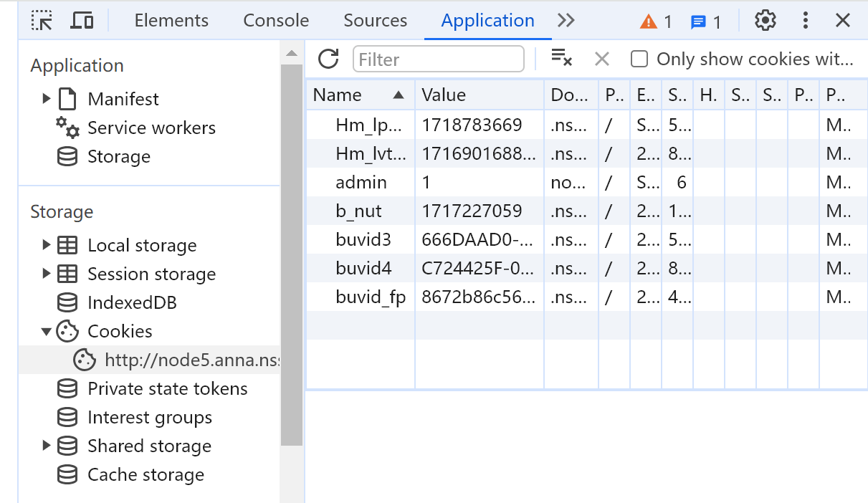Click the sidebar scroll up arrow
Viewport: 868px width, 503px height.
(x=292, y=53)
